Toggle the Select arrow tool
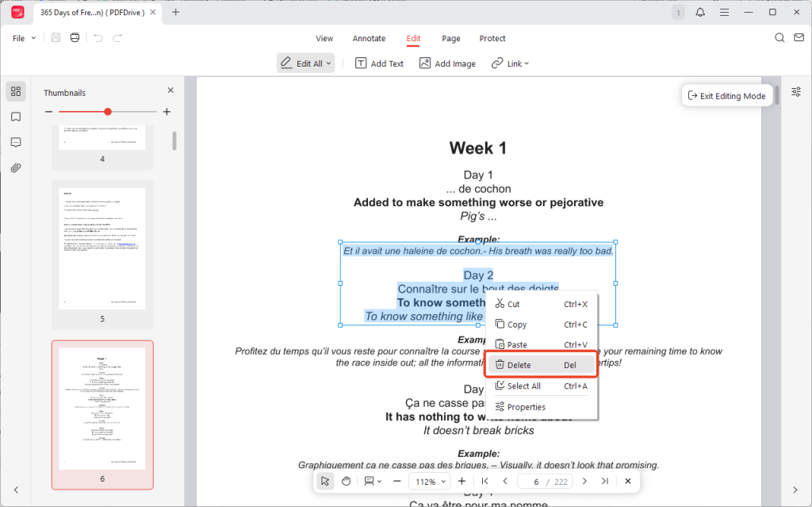The width and height of the screenshot is (812, 507). point(325,481)
